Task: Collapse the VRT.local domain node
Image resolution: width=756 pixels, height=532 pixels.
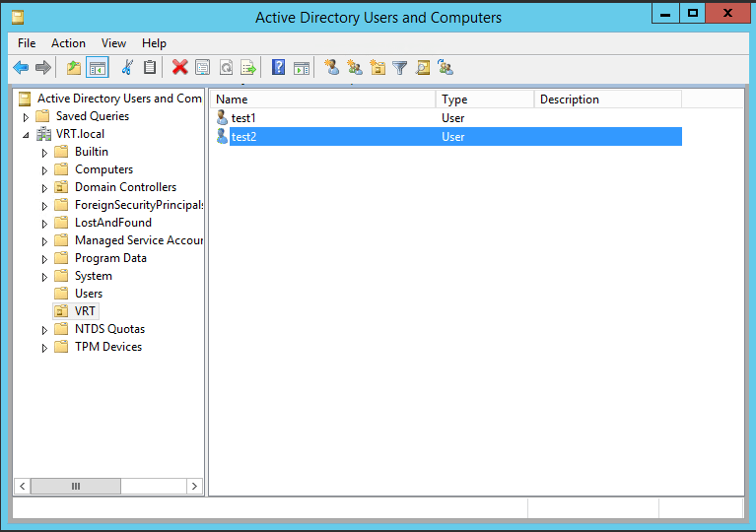Action: point(26,135)
